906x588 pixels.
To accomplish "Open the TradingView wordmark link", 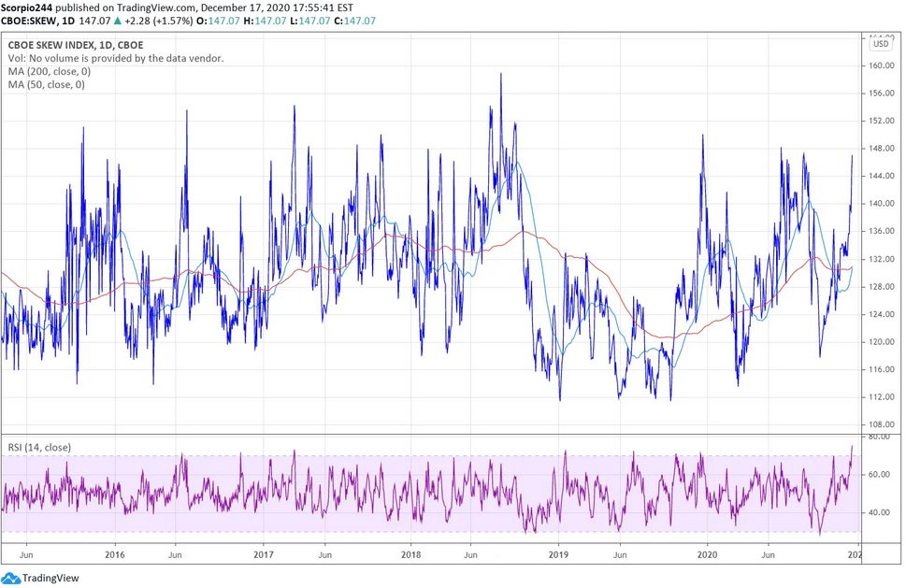I will [x=50, y=578].
